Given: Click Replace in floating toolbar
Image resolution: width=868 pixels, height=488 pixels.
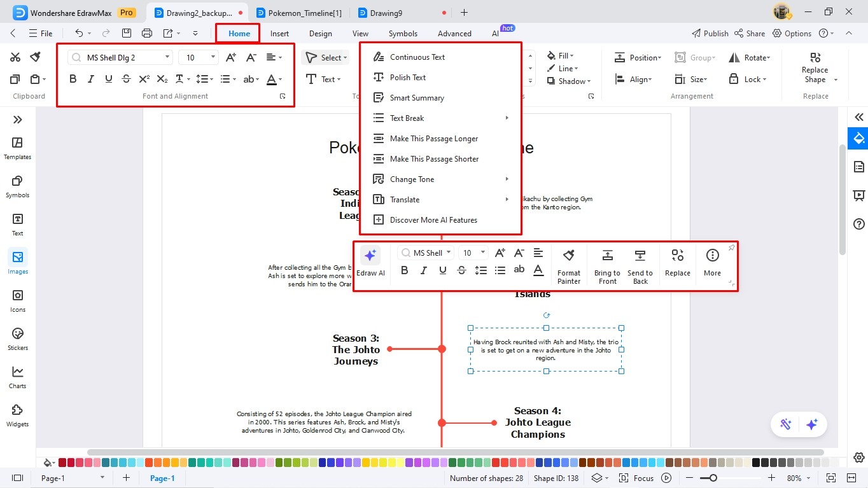Looking at the screenshot, I should [678, 262].
